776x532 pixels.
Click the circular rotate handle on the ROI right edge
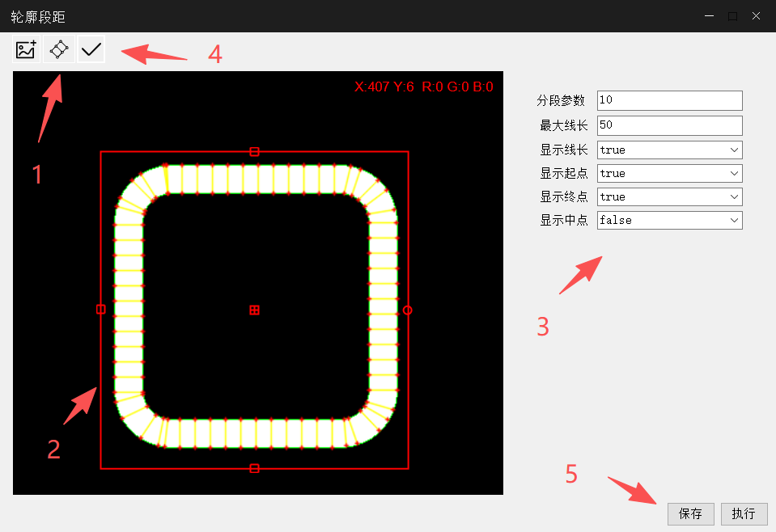tap(407, 310)
